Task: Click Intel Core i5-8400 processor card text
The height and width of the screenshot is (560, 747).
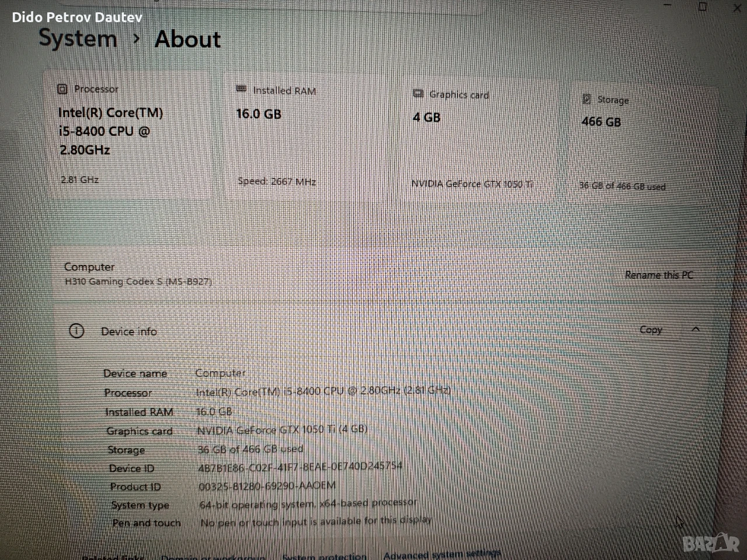Action: 110,131
